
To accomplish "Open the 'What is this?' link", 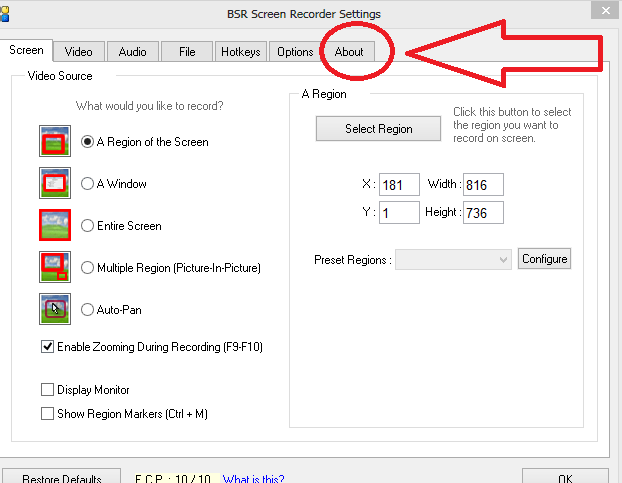I will point(253,478).
